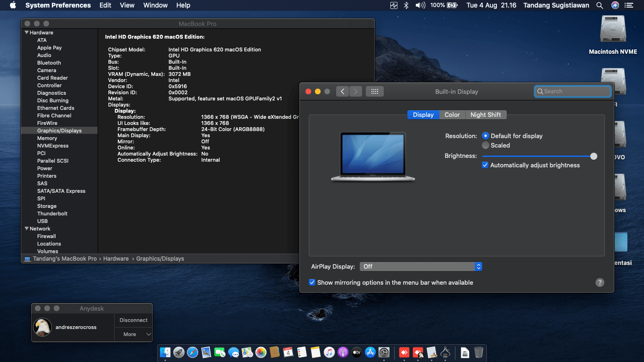Image resolution: width=644 pixels, height=362 pixels.
Task: Click the Launchpad grid icon in Built-in Display toolbar
Action: pyautogui.click(x=375, y=91)
